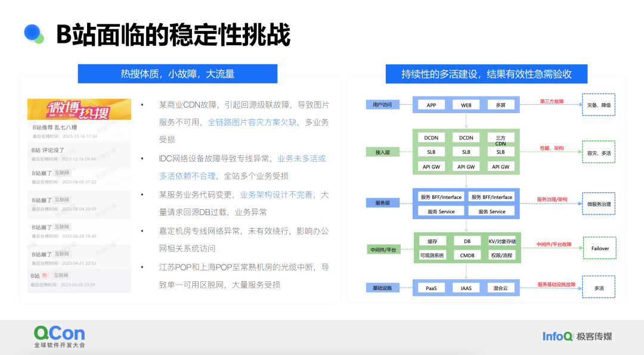Select the 多屏 box in the diagram
The width and height of the screenshot is (644, 355).
click(501, 105)
